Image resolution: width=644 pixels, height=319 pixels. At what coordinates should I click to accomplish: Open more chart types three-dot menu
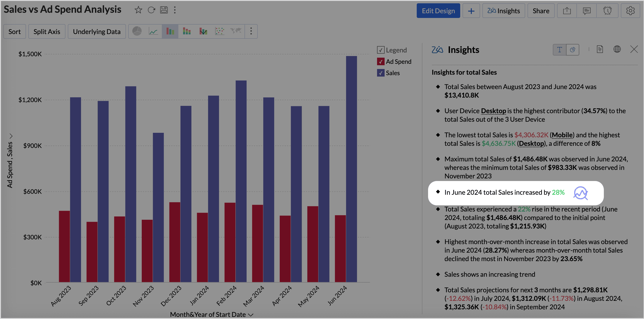pos(251,31)
